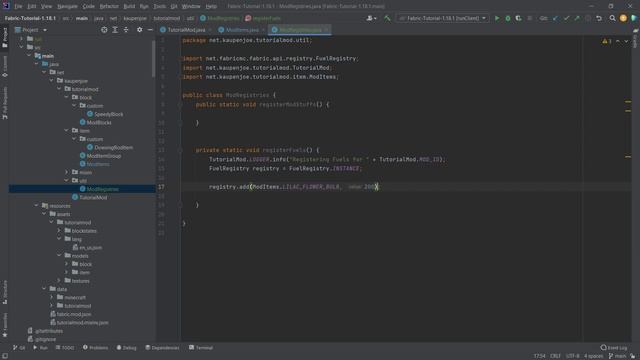Click the Project tree vertical scrollbar
Screen dimensions: 640x360
pos(153,58)
